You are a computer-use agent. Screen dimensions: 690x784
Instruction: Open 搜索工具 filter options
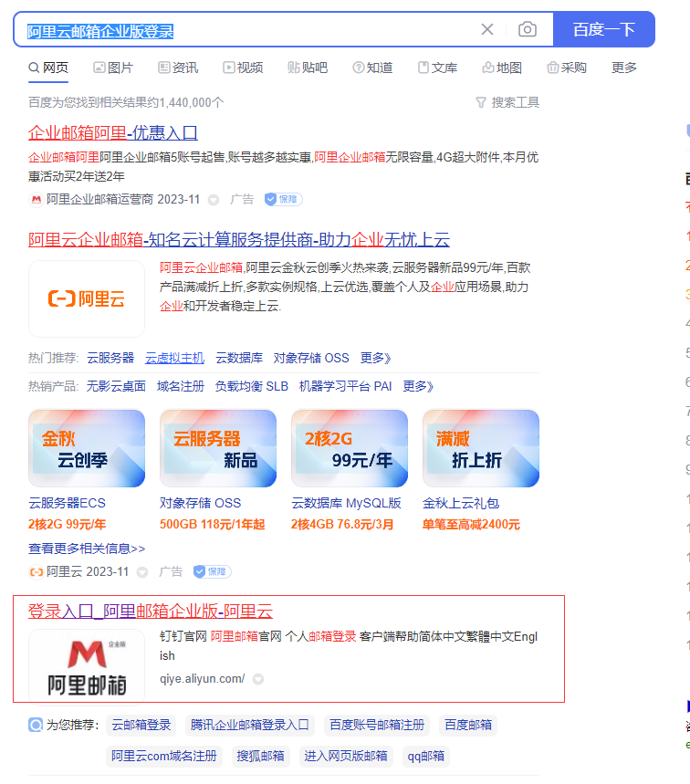[507, 102]
